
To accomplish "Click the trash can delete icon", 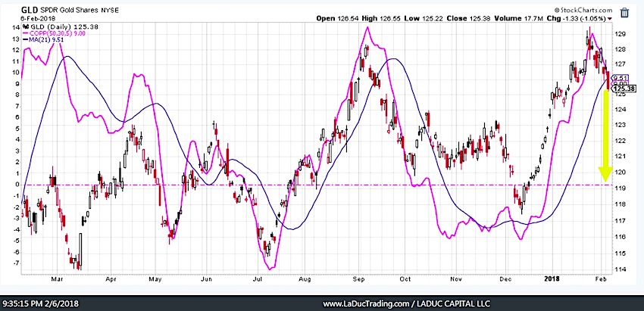I will coord(624,12).
